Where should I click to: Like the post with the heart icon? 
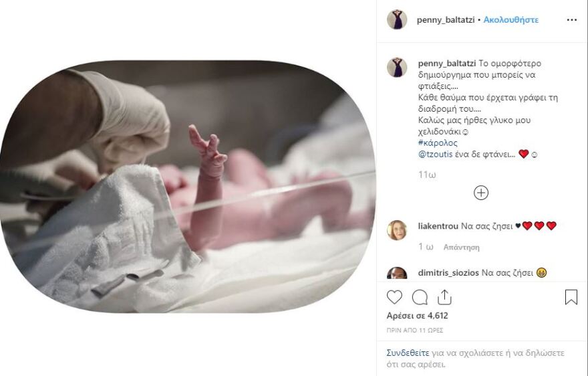tap(394, 297)
